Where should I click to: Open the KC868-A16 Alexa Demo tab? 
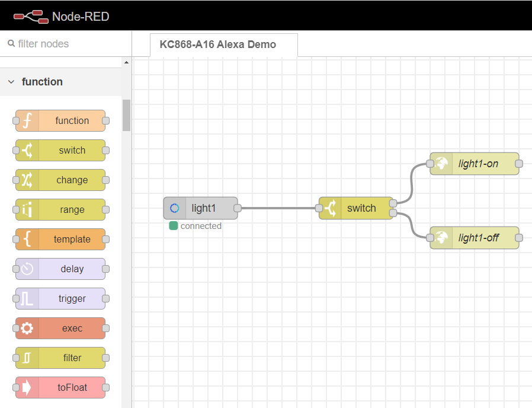[x=217, y=44]
